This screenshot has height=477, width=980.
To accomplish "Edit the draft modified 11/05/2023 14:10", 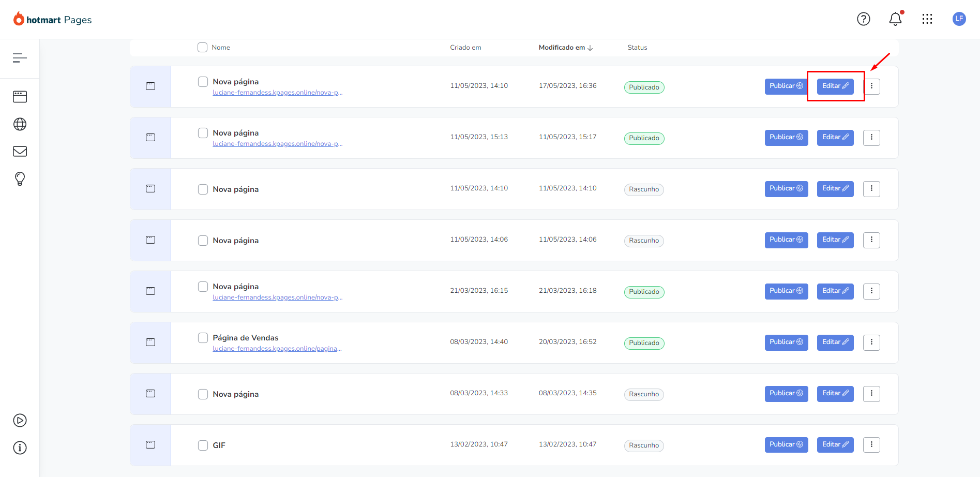I will [x=835, y=189].
